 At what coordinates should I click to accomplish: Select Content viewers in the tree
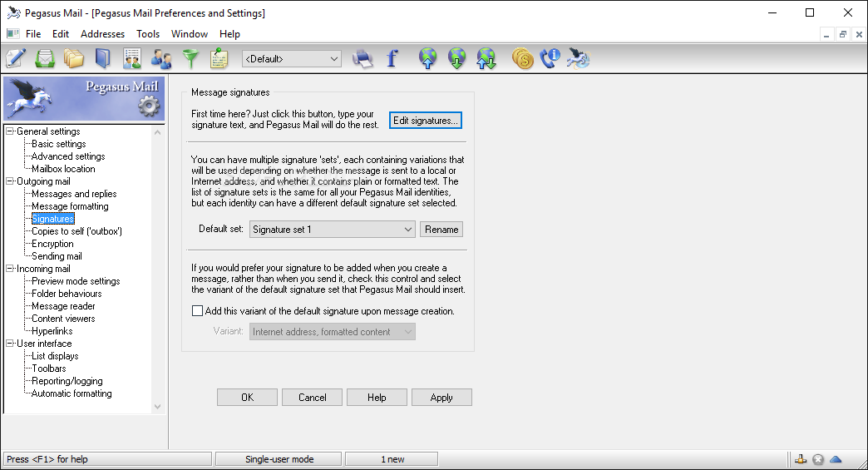(x=63, y=319)
